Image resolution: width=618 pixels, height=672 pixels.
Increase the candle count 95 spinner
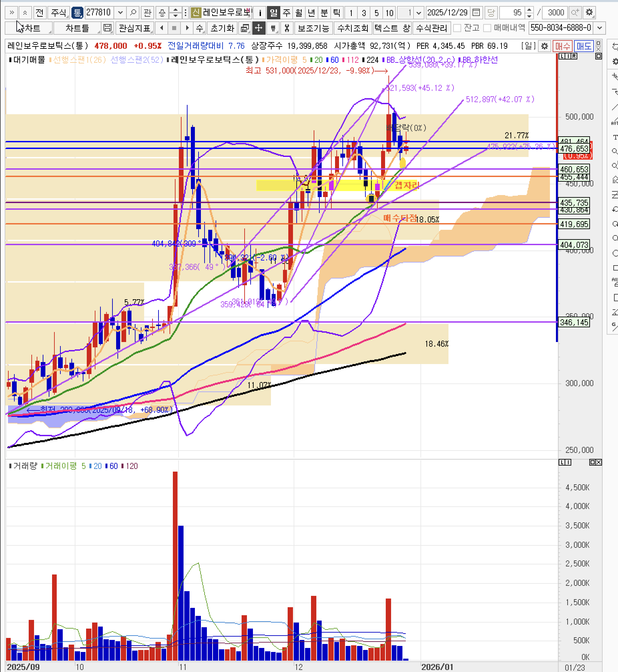click(529, 10)
